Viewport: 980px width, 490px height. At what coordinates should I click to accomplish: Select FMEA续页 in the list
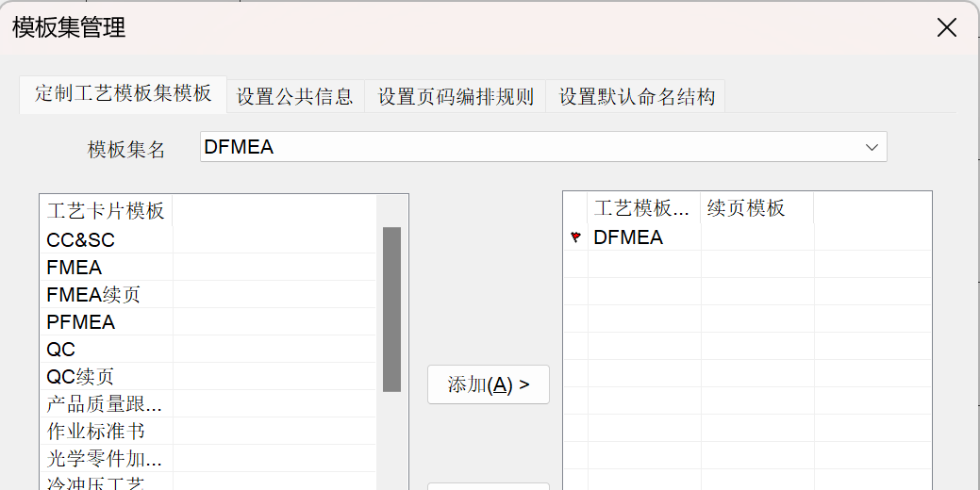click(x=208, y=295)
